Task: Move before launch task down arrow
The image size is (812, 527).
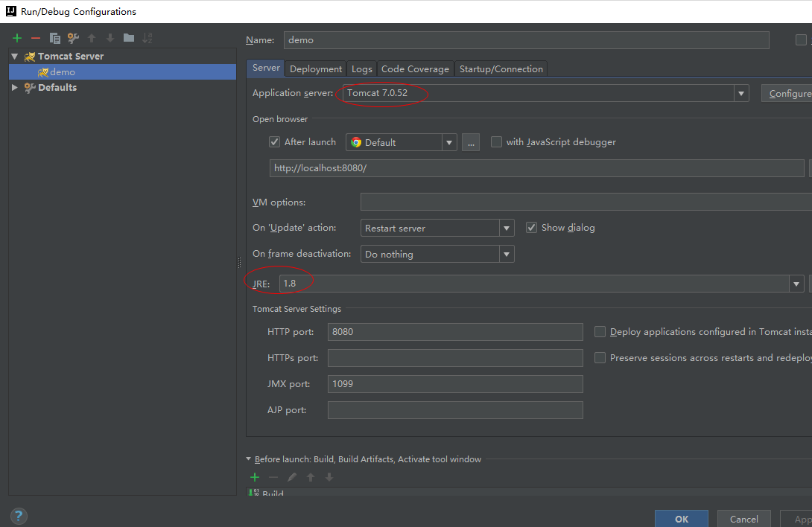Action: tap(329, 477)
